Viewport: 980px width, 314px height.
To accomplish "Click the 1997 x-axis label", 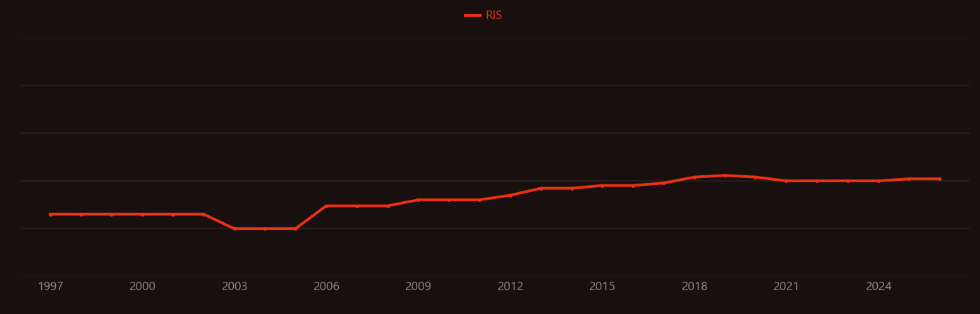I will [50, 287].
